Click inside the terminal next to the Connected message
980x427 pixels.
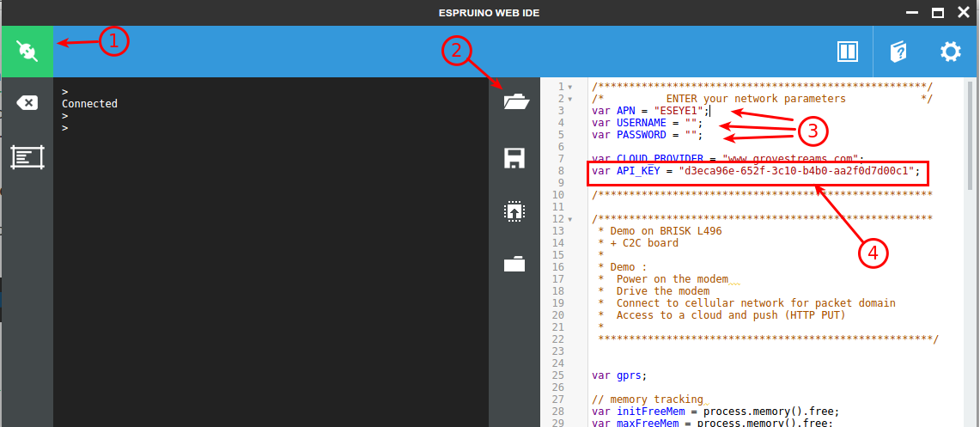coord(172,104)
